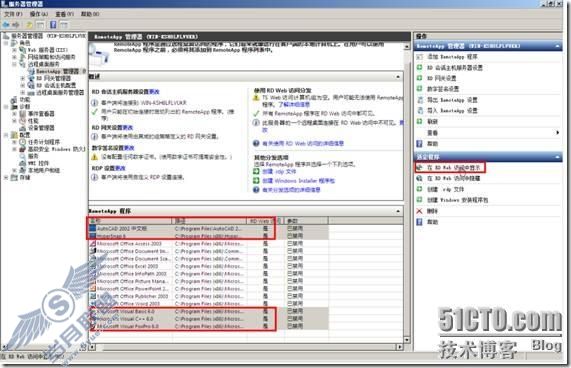571x368 pixels.
Task: Click the 创建 .rdp 文件 link in overview
Action: pyautogui.click(x=279, y=171)
